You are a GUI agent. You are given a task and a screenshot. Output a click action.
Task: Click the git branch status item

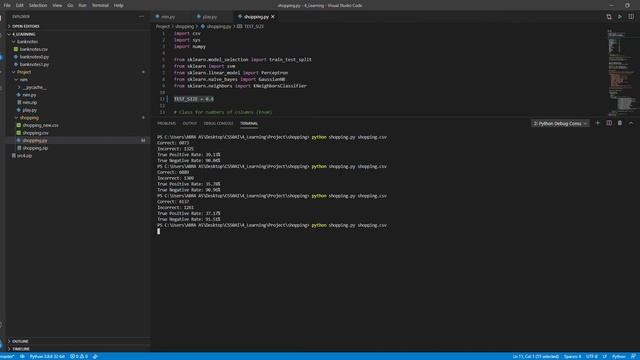pos(7,356)
